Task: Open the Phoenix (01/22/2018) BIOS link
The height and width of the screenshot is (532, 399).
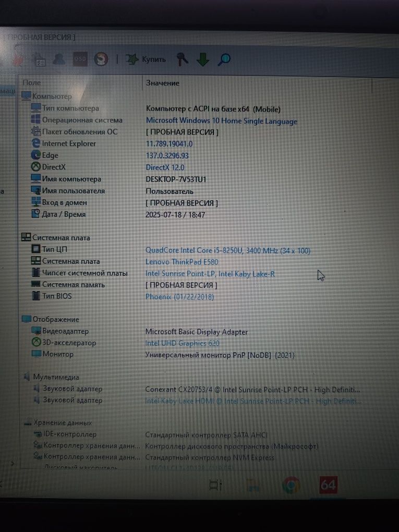Action: (x=179, y=297)
